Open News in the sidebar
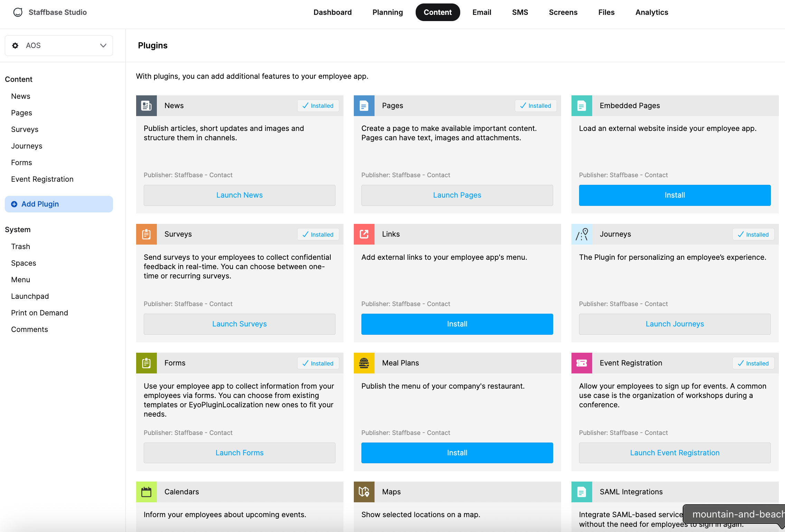This screenshot has height=532, width=785. click(21, 96)
